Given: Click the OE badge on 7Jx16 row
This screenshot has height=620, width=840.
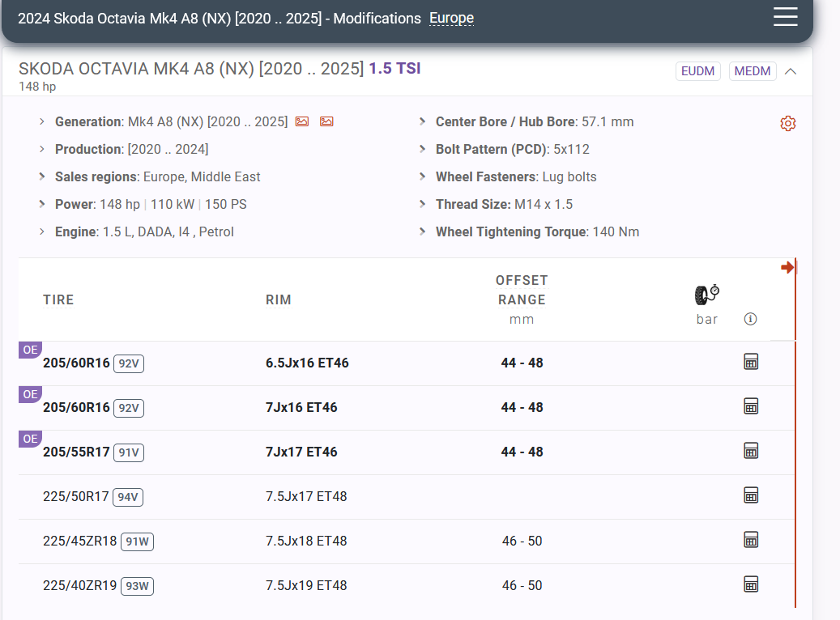Looking at the screenshot, I should click(x=30, y=394).
